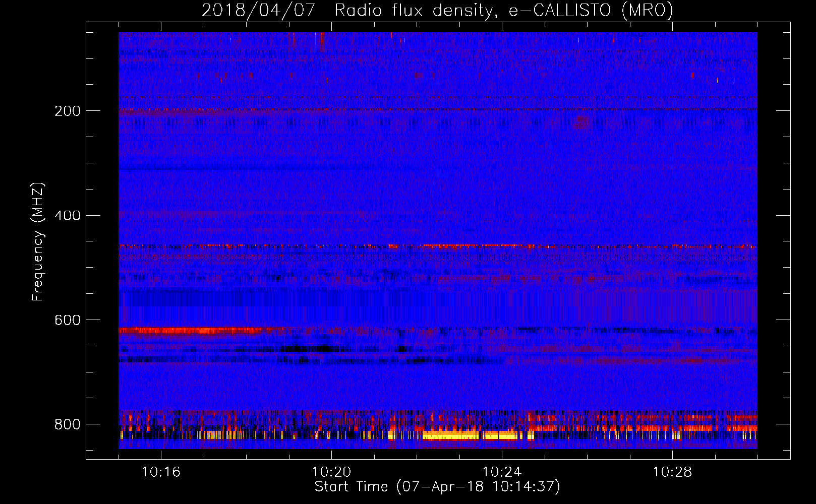The width and height of the screenshot is (816, 504).
Task: Click the thin red line at 200 MHz
Action: pyautogui.click(x=438, y=109)
